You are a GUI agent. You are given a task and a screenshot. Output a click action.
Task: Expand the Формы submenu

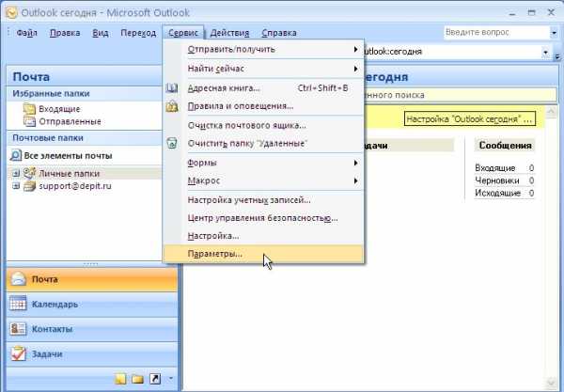(263, 163)
